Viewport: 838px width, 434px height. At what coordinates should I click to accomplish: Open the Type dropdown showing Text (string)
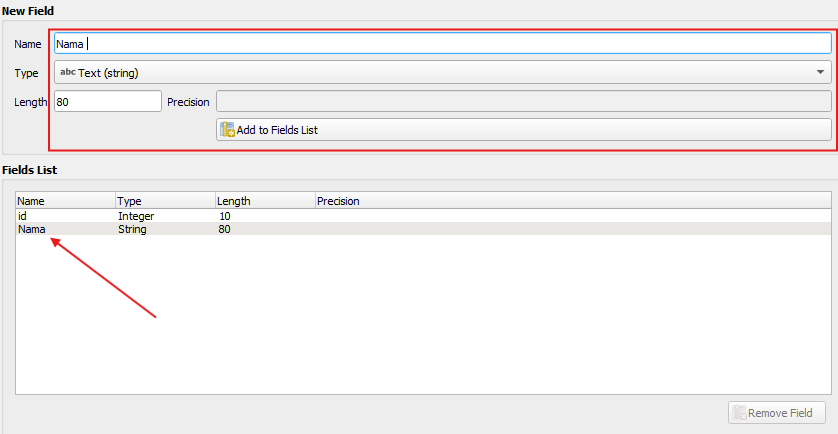click(x=443, y=73)
